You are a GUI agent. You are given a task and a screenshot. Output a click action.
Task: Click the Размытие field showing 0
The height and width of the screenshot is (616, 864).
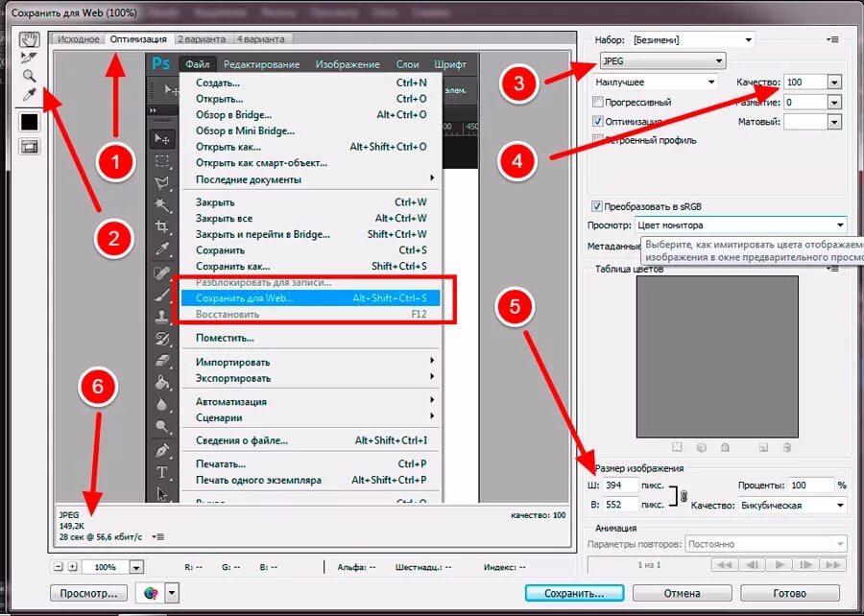[x=805, y=103]
